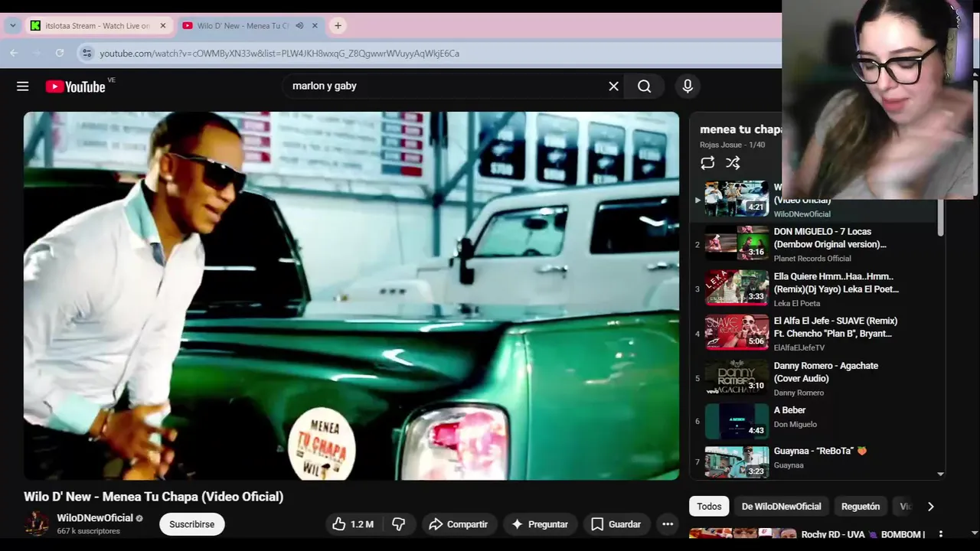The width and height of the screenshot is (980, 551).
Task: Play Guaynaa ReBoTa playlist item
Action: pyautogui.click(x=815, y=462)
